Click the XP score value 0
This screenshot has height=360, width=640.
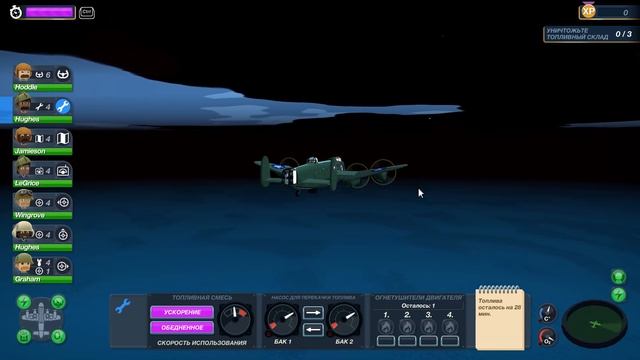point(625,13)
